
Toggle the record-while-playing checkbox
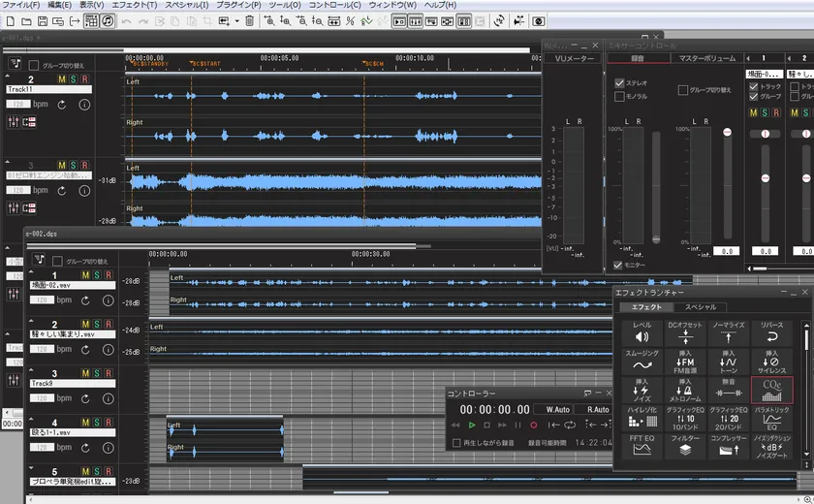click(x=457, y=443)
